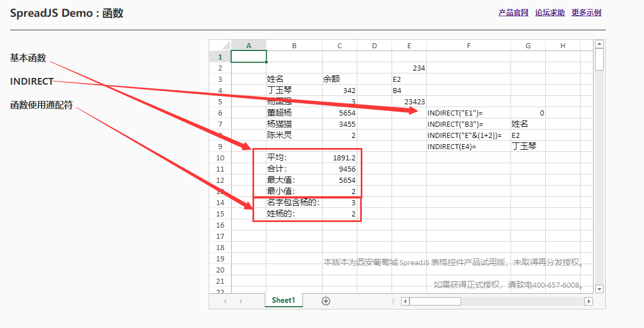Click the 合计: label cell

(x=294, y=169)
